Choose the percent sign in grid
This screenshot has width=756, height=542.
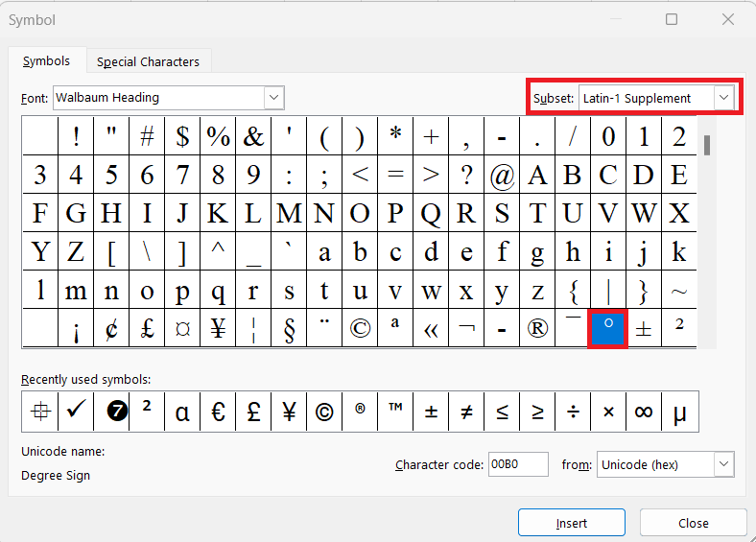pos(218,135)
